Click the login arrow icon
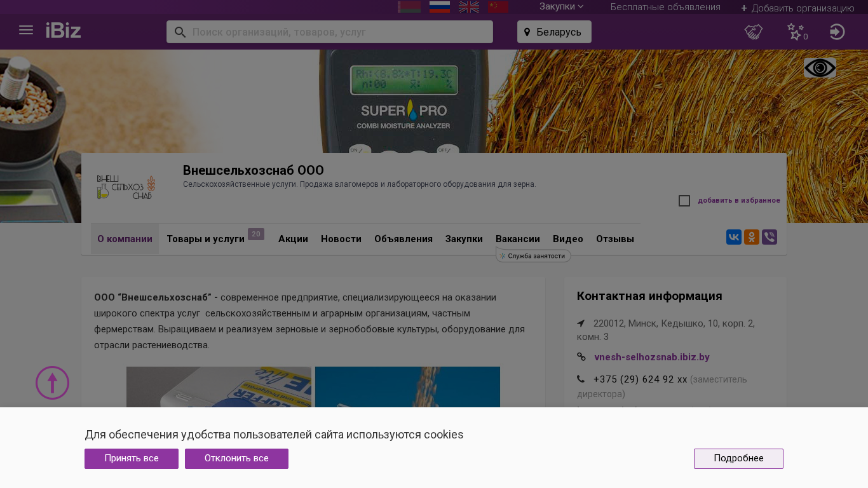This screenshot has width=868, height=488. 837,32
